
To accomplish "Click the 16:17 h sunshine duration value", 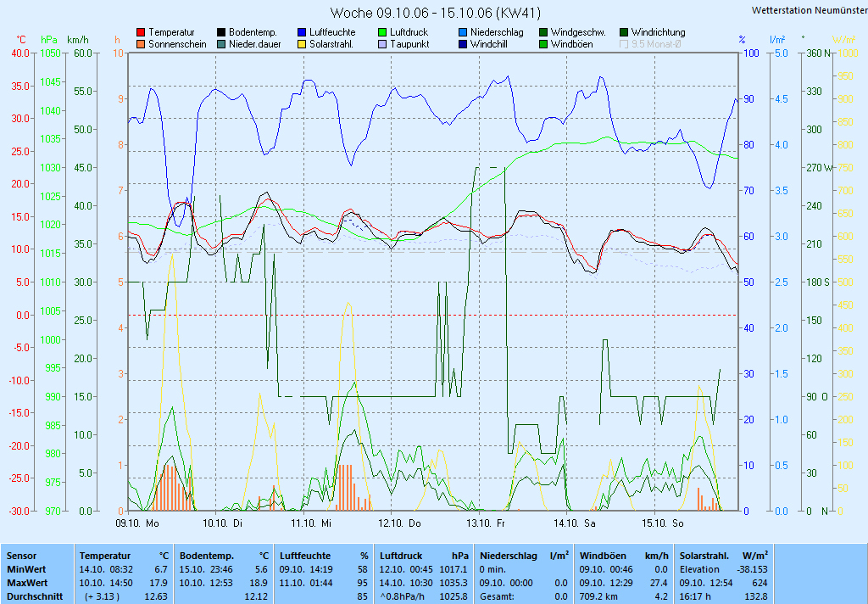I will 695,597.
